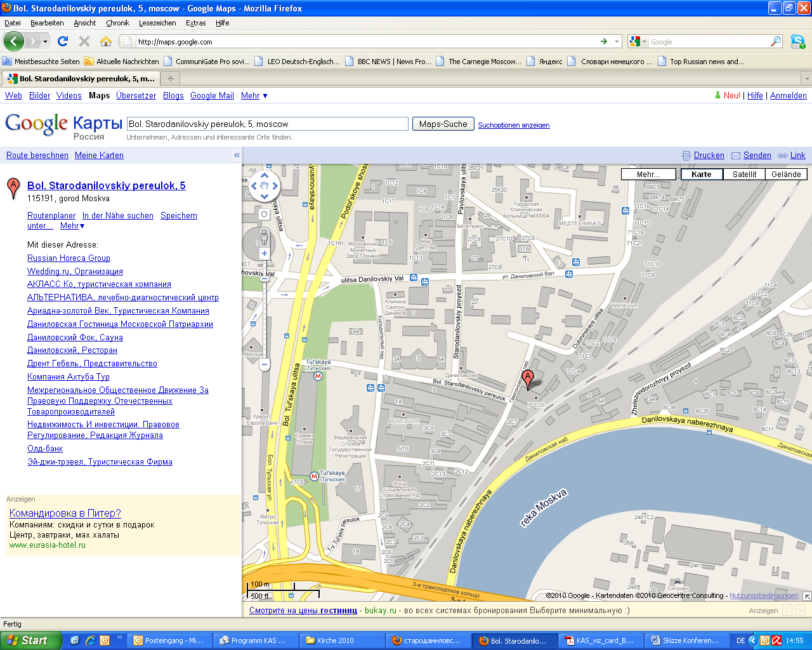This screenshot has width=812, height=650.
Task: Open the Яндекс bookmark
Action: click(x=544, y=62)
